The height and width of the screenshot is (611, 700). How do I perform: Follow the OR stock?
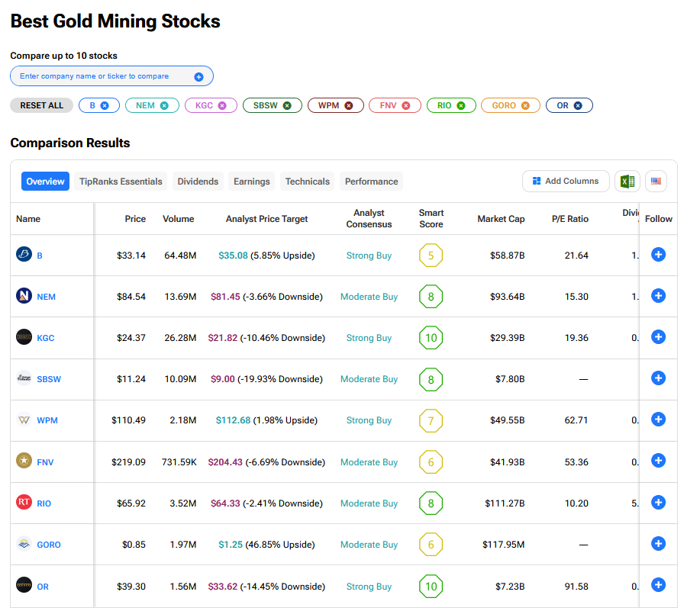(x=658, y=585)
